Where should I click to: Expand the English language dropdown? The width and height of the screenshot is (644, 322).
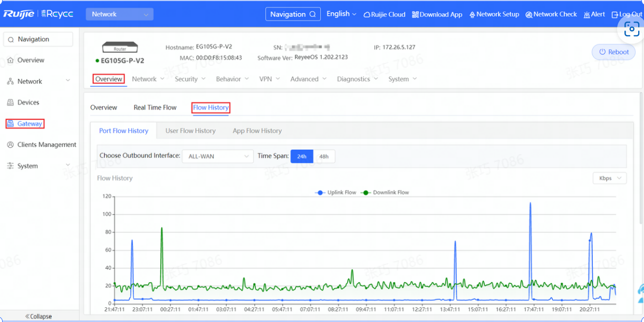click(341, 14)
